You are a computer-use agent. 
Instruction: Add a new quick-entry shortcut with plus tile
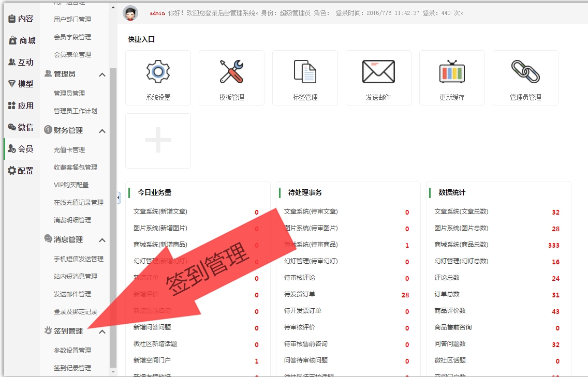click(x=158, y=141)
